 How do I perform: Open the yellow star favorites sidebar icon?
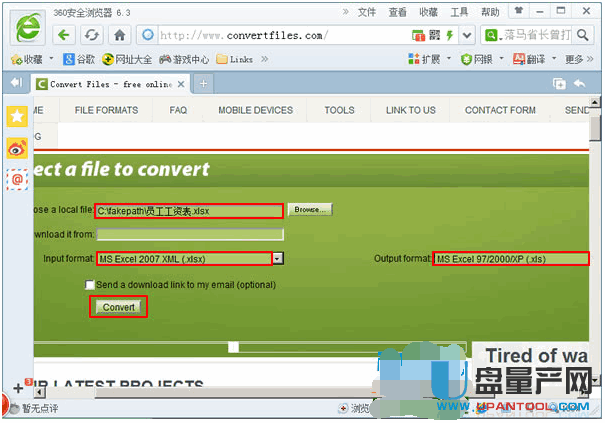(x=17, y=116)
